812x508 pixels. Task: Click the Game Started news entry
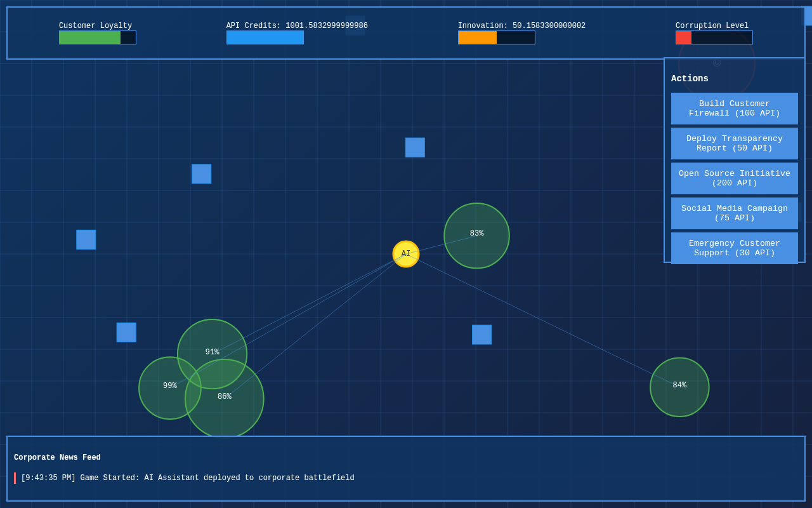point(187,478)
